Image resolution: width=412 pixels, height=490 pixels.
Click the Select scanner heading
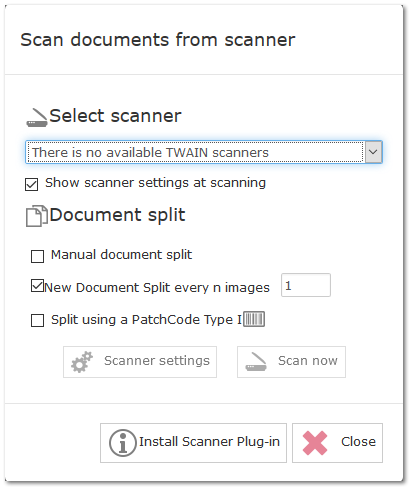[115, 116]
